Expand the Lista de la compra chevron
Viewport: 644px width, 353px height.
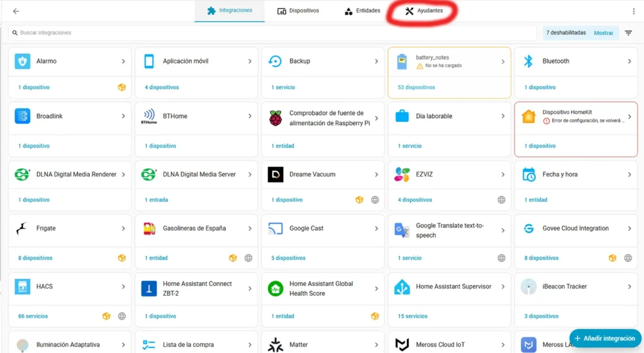tap(250, 345)
